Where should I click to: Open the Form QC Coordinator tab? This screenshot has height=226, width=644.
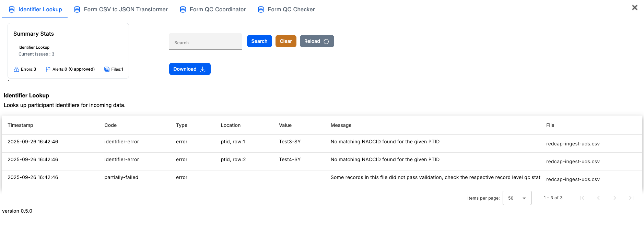tap(213, 9)
